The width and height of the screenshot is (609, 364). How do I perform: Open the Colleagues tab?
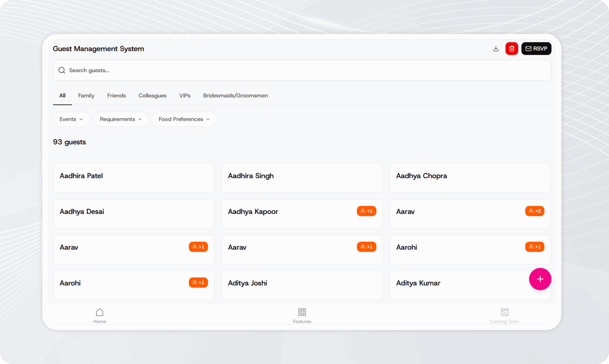[x=152, y=95]
